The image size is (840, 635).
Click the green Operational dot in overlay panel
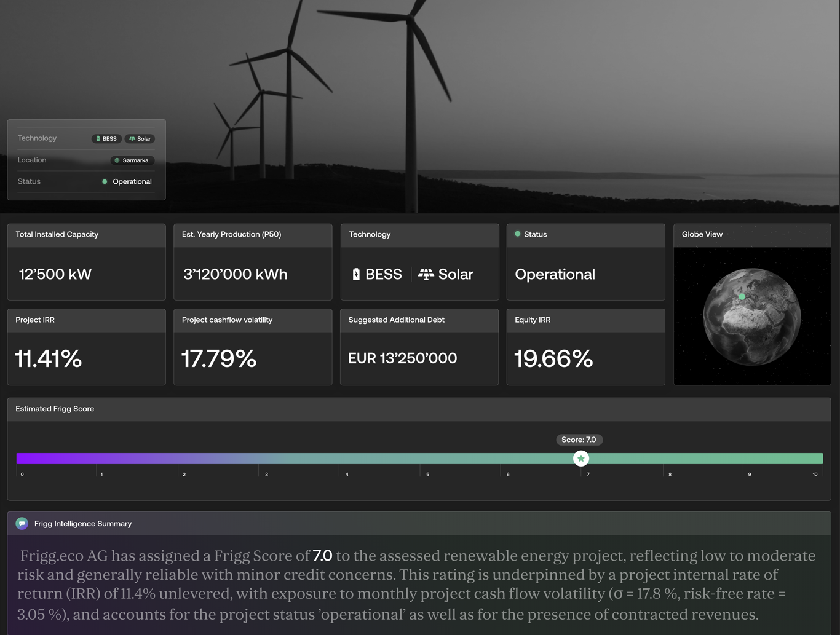105,182
